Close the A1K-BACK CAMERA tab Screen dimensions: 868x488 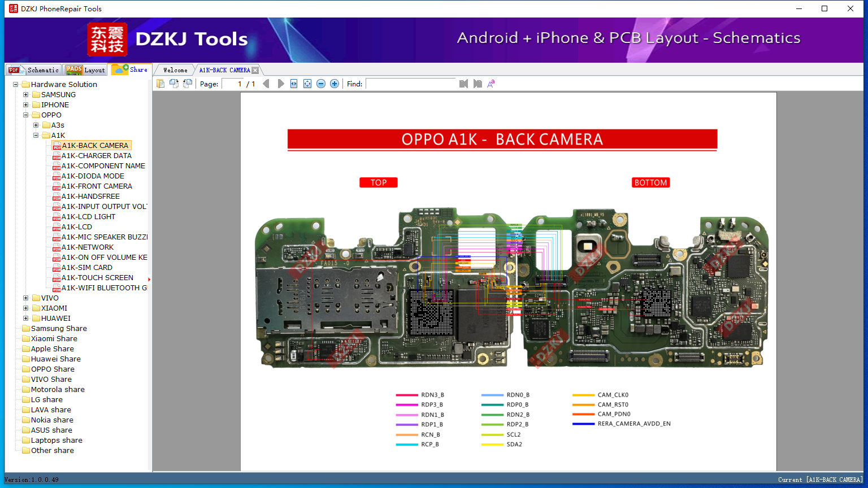[255, 70]
